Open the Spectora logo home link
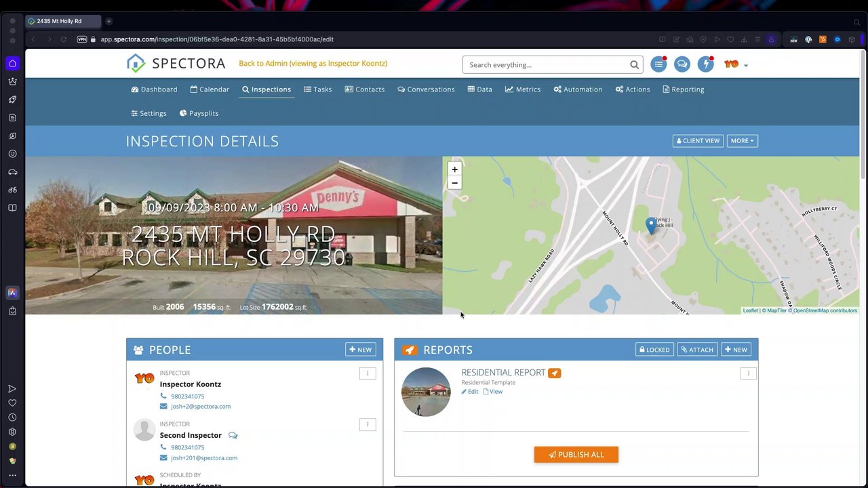868x488 pixels. [x=176, y=64]
